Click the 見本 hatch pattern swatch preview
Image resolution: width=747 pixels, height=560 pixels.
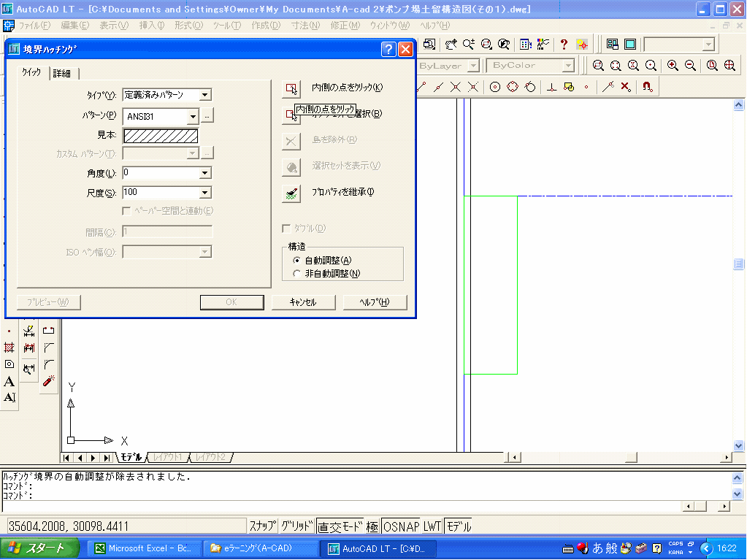click(x=161, y=136)
